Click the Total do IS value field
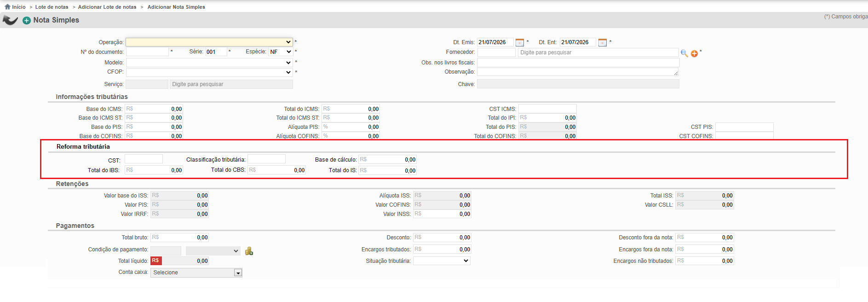The width and height of the screenshot is (868, 302). click(388, 171)
